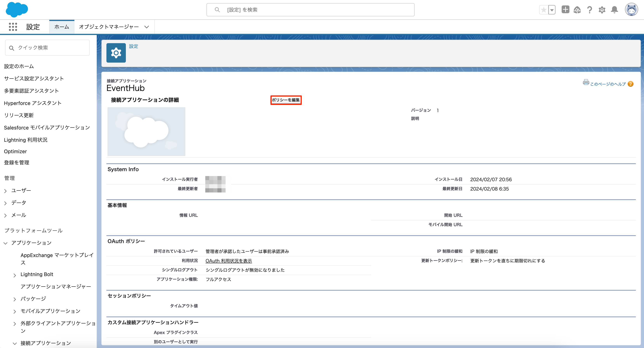Expand the 外部クライアントアプリケーション tree node
644x348 pixels.
[x=15, y=324]
